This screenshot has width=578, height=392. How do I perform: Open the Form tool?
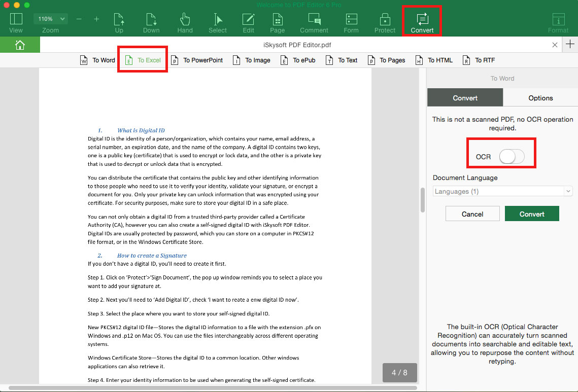351,20
